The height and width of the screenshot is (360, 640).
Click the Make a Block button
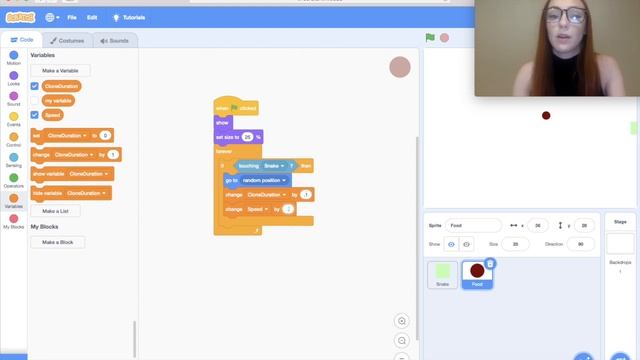pyautogui.click(x=58, y=242)
